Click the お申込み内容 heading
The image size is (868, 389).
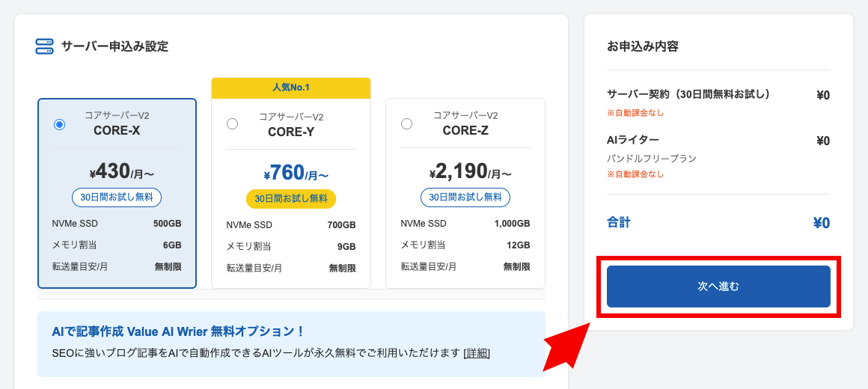coord(643,46)
